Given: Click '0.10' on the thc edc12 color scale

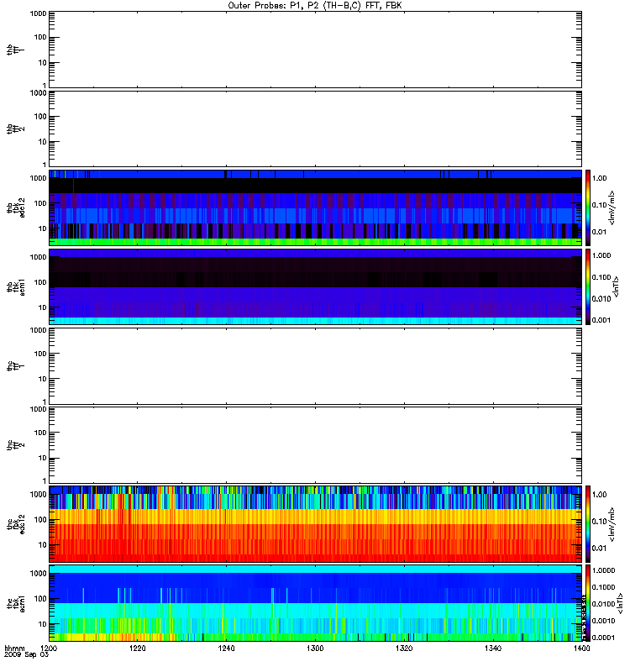Looking at the screenshot, I should (600, 522).
